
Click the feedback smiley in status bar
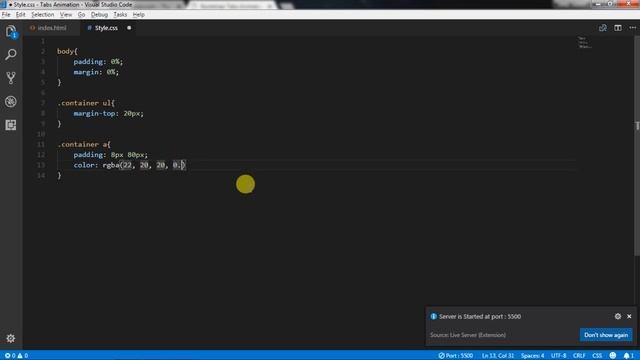pos(613,356)
